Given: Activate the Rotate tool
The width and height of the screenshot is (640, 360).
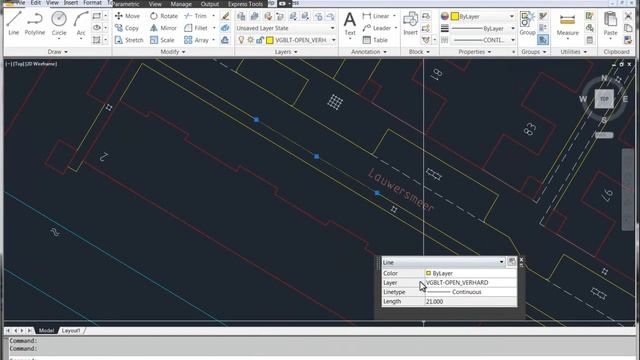Looking at the screenshot, I should [164, 16].
